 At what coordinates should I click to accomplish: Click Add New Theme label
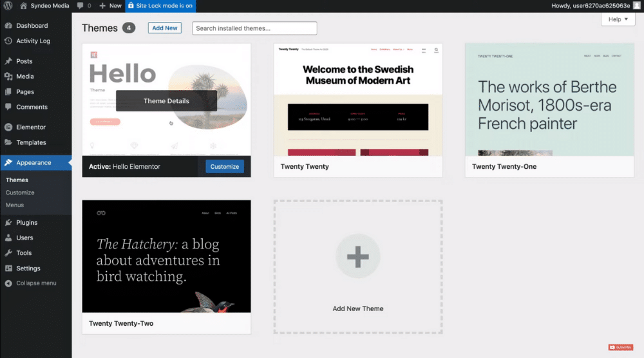click(x=358, y=308)
